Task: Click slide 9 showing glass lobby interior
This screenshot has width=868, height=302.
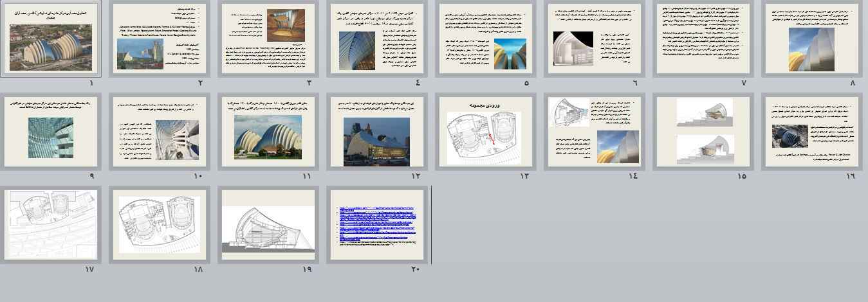Action: coord(50,132)
